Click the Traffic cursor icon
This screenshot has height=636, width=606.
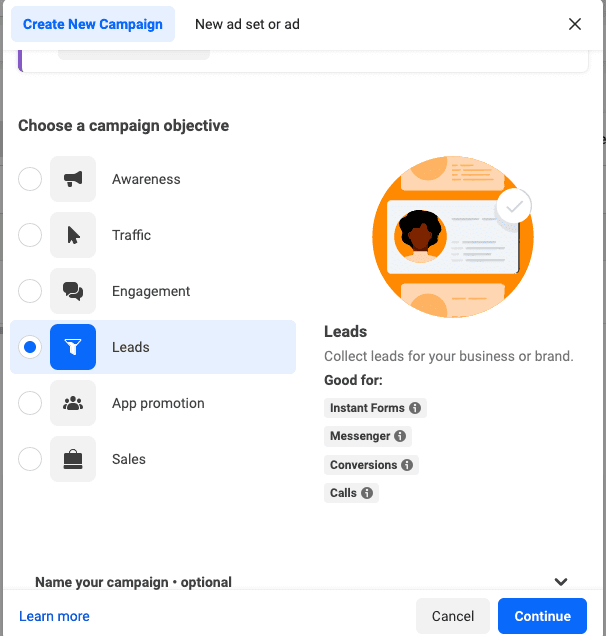(x=73, y=236)
